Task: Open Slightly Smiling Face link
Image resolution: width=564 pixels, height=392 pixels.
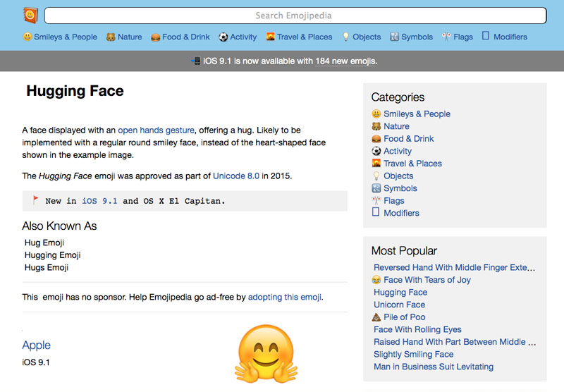Action: click(x=414, y=354)
